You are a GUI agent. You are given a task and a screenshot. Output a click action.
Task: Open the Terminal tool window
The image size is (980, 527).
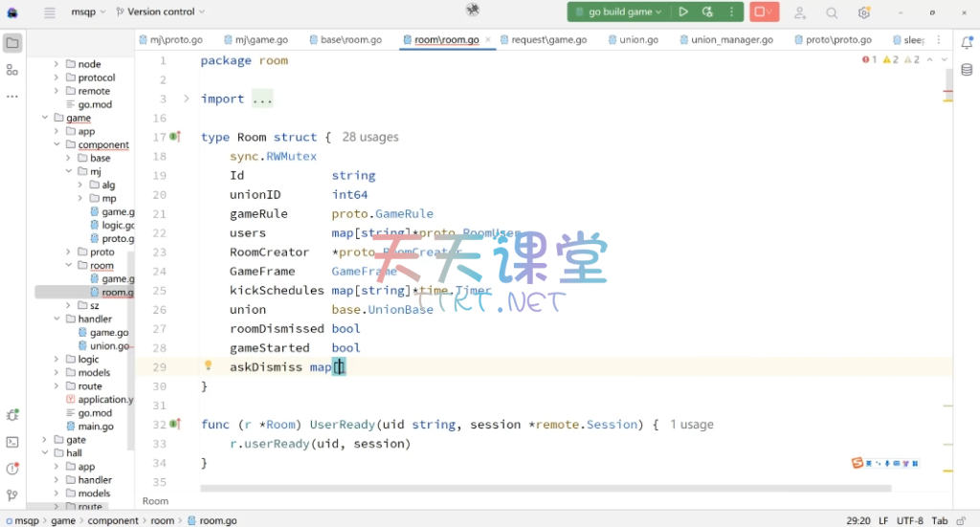(x=12, y=442)
